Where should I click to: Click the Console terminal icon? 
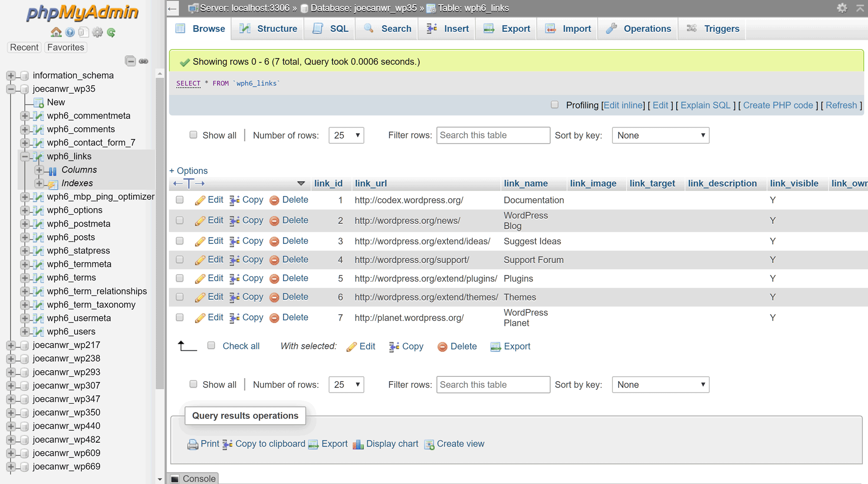coord(175,478)
